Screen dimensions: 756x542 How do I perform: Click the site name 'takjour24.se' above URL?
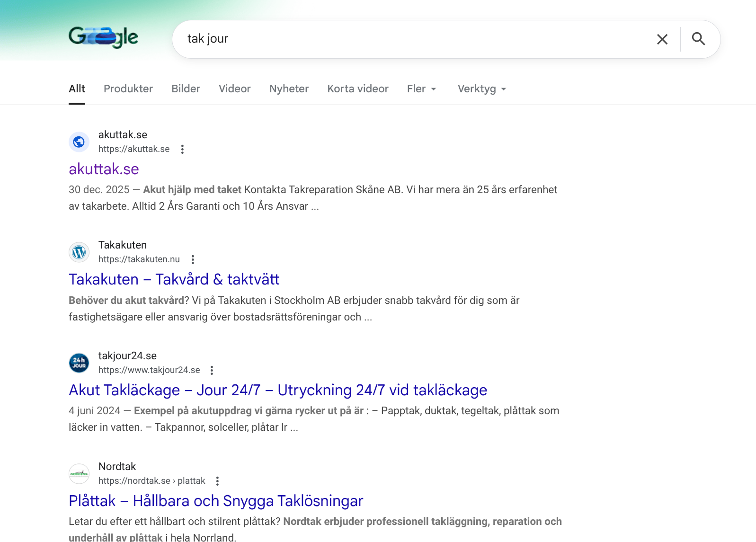tap(127, 356)
